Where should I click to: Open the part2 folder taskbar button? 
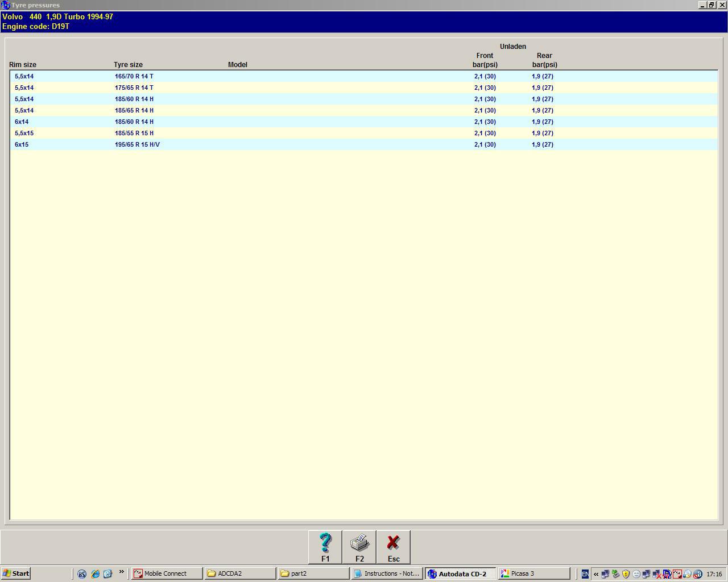click(x=313, y=573)
